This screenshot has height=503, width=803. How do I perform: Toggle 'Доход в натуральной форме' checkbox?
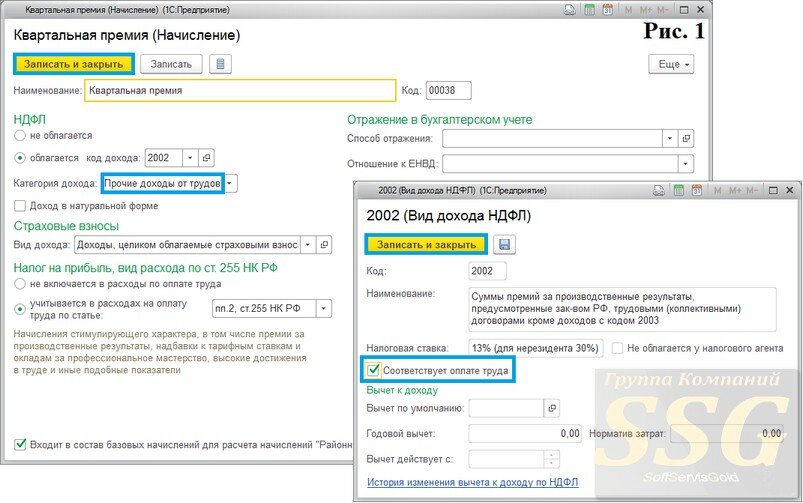19,206
